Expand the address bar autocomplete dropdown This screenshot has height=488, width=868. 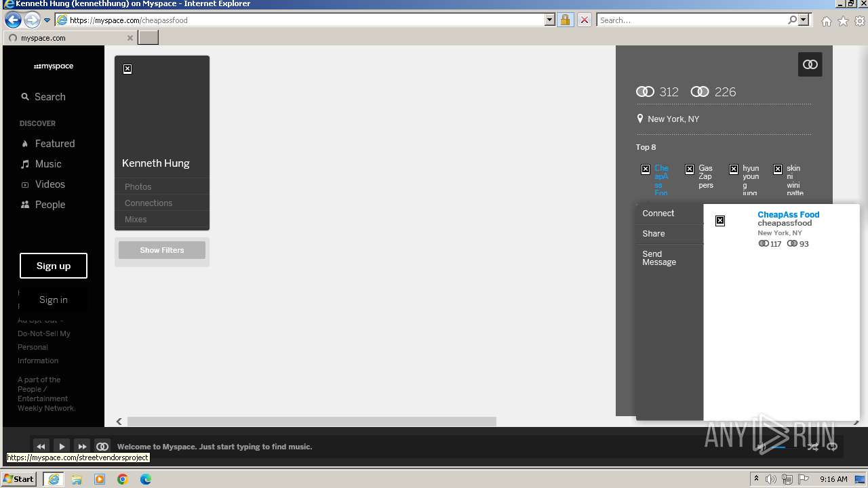[x=550, y=20]
